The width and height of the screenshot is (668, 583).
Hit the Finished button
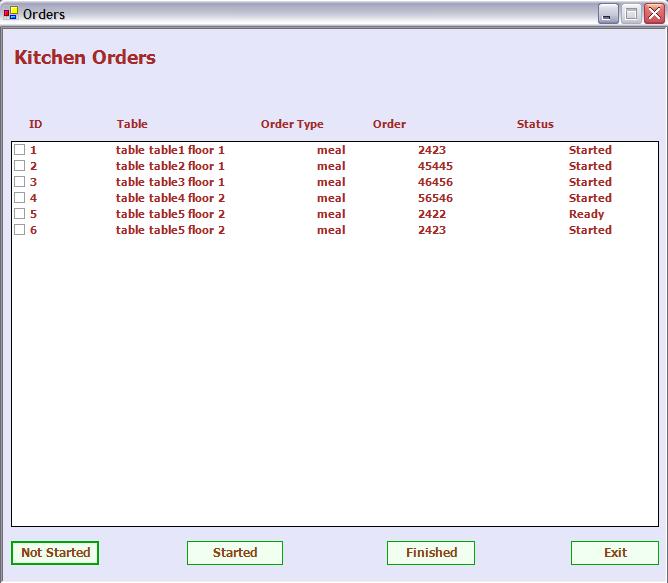tap(431, 553)
